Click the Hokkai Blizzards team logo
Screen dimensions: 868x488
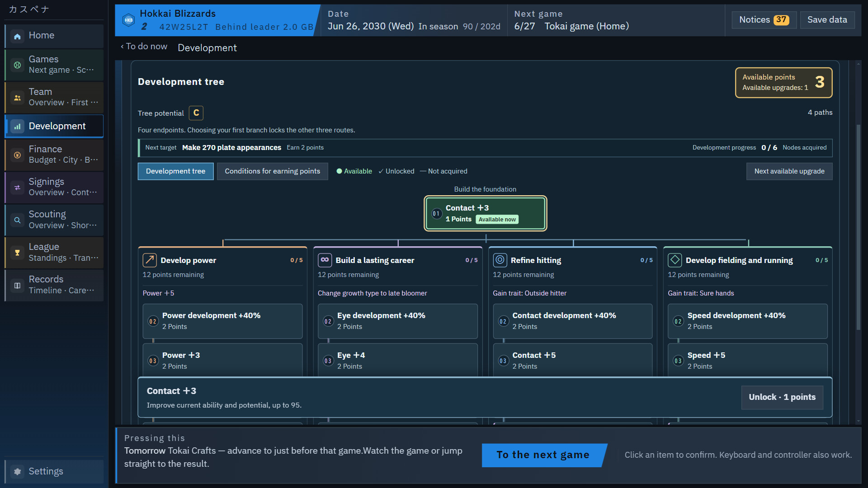128,20
